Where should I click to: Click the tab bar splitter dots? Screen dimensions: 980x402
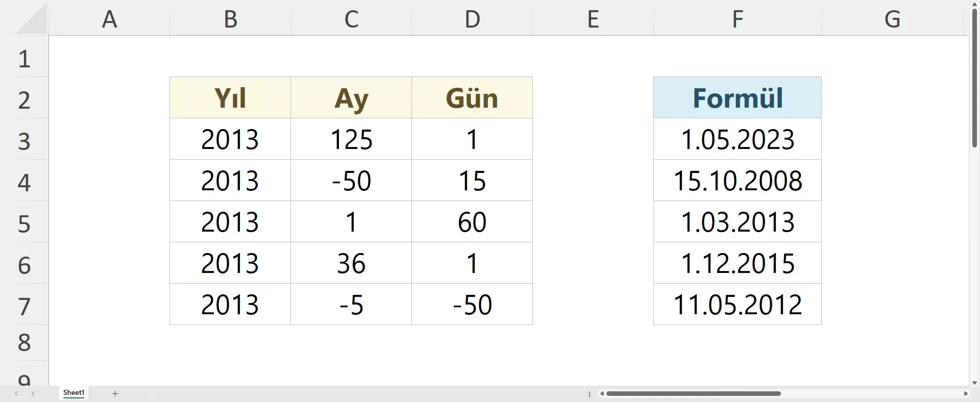(590, 394)
